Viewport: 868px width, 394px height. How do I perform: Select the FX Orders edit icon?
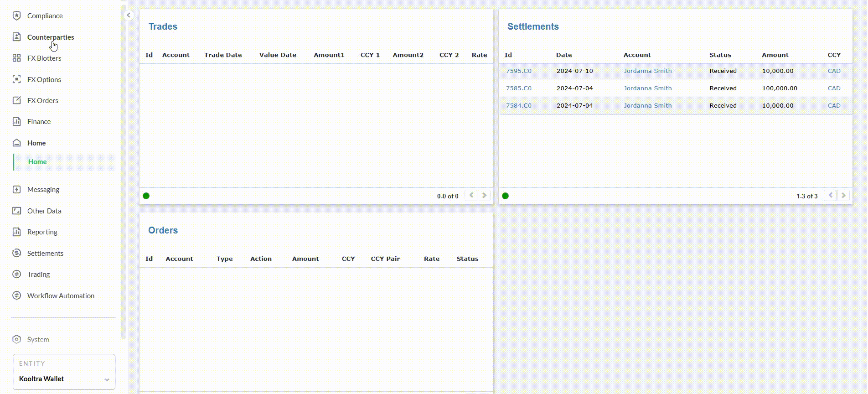pyautogui.click(x=17, y=100)
